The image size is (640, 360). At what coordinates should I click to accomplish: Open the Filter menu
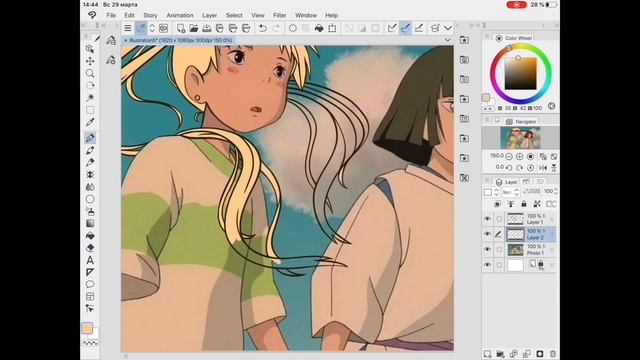[280, 15]
